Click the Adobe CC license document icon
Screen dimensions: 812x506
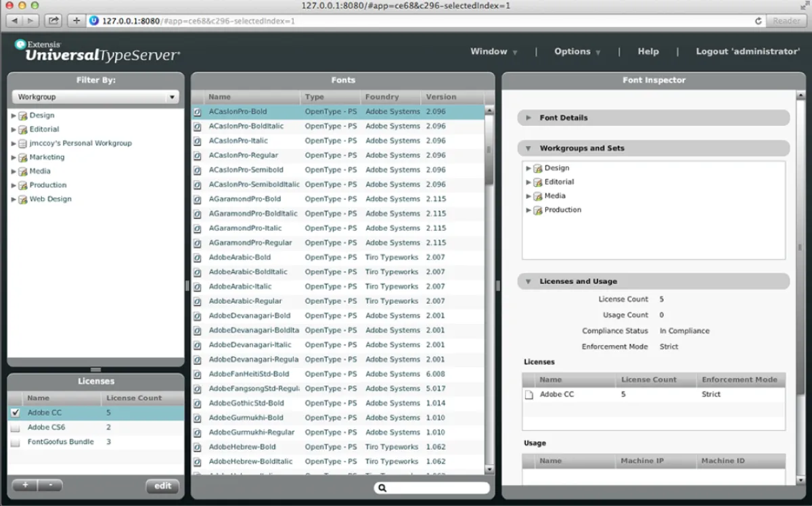(x=530, y=394)
